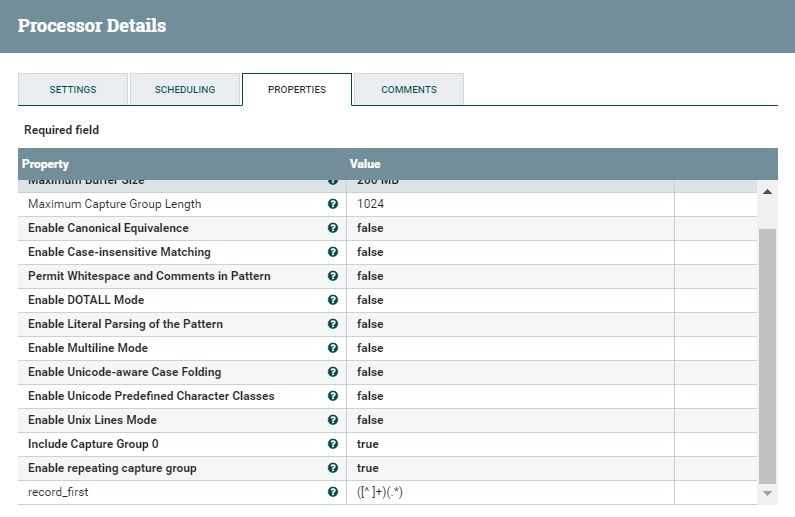This screenshot has height=517, width=795.
Task: Select the Enable Unix Lines Mode label
Action: coord(92,420)
